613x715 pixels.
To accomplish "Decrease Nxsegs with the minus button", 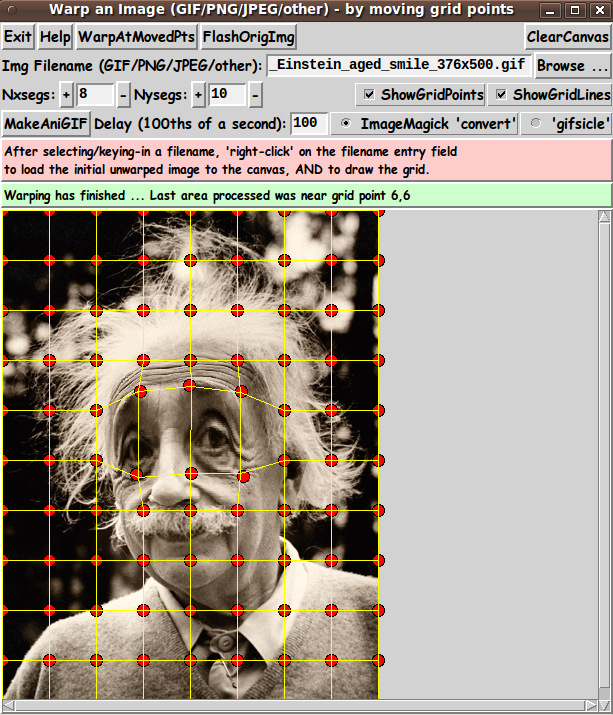I will 123,95.
